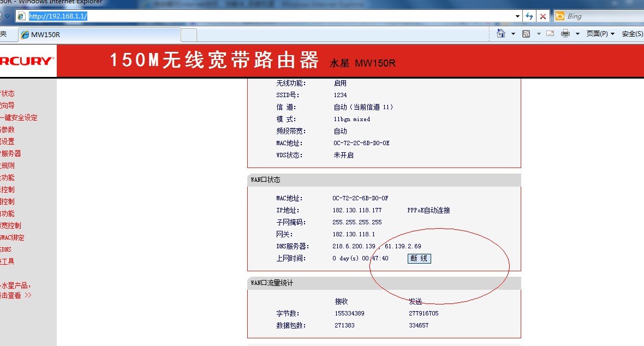Click the WAN MAC 0C-72-2C-6B-D0-0F
Screen dimensions: 644x346
(360, 198)
